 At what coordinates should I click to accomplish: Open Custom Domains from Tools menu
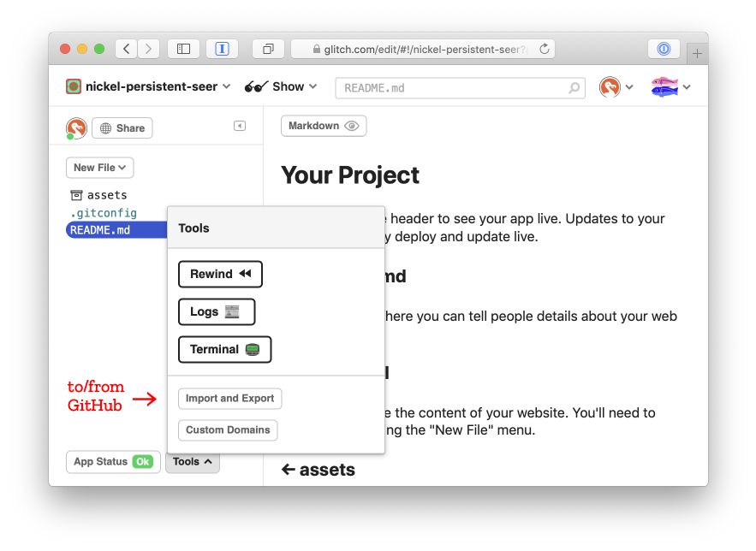click(228, 430)
